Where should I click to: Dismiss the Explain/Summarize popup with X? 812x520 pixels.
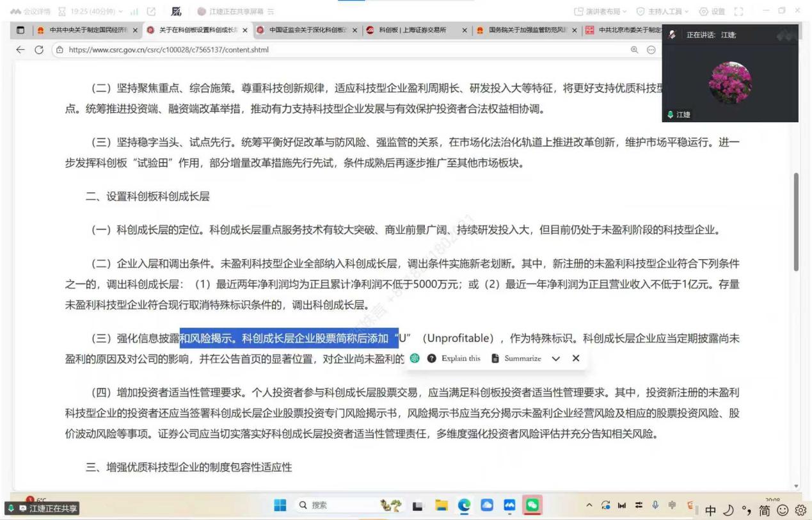tap(576, 358)
